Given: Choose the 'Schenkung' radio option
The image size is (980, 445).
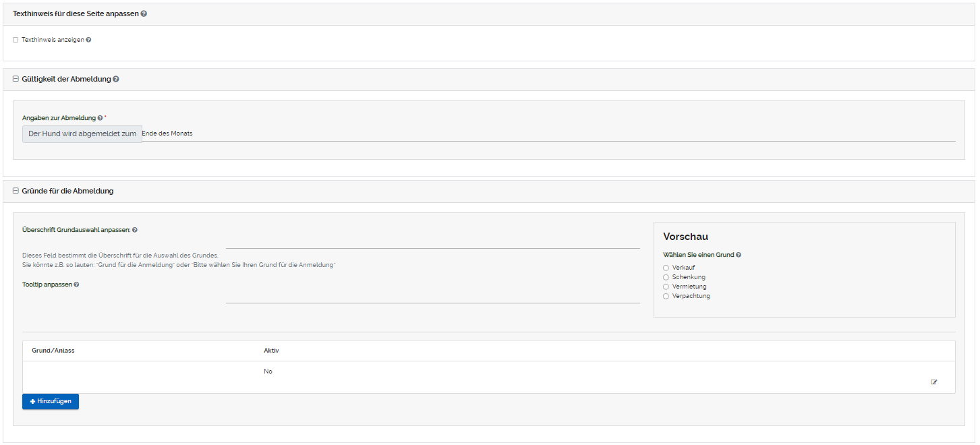Looking at the screenshot, I should [x=666, y=277].
